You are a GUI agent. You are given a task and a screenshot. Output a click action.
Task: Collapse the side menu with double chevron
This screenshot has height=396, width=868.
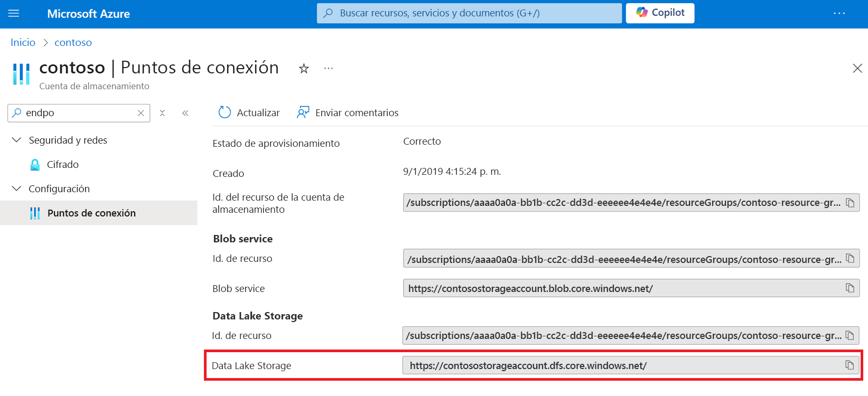tap(185, 113)
